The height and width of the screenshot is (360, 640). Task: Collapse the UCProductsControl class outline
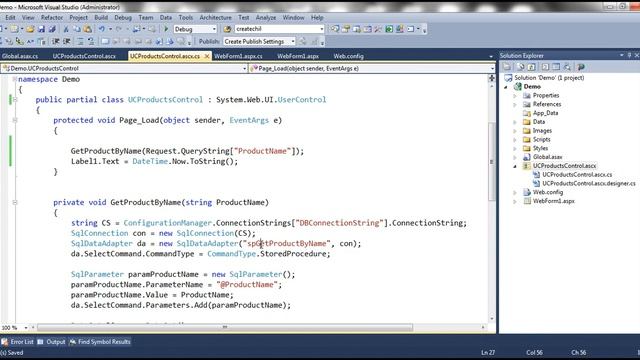[15, 100]
